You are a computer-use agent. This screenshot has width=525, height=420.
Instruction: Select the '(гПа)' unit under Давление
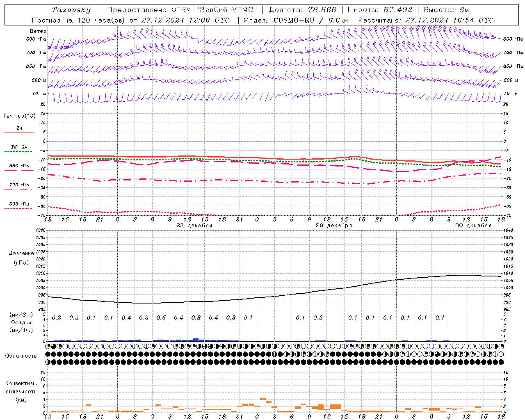click(x=21, y=262)
